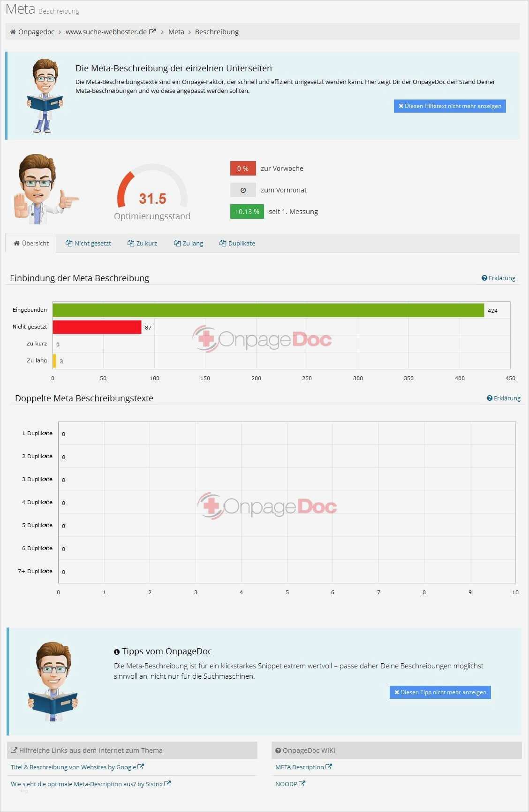Click doctor mascot in Tipps box
Viewport: 529px width, 812px height.
coord(53,682)
